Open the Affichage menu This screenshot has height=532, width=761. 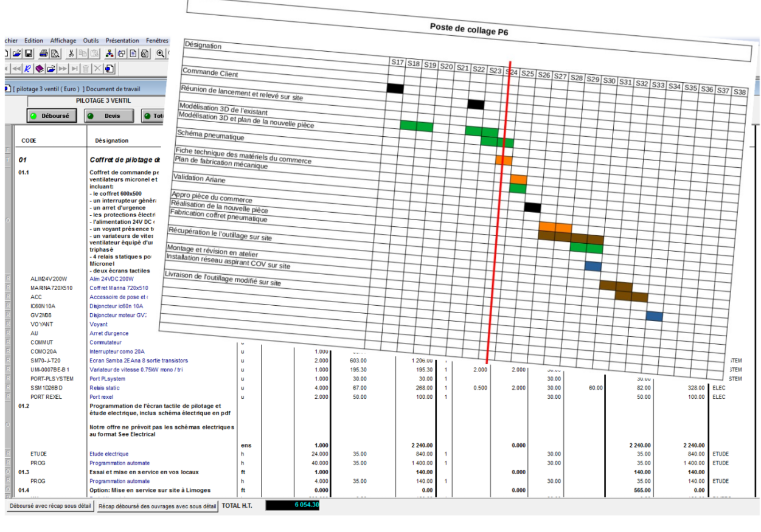point(63,41)
